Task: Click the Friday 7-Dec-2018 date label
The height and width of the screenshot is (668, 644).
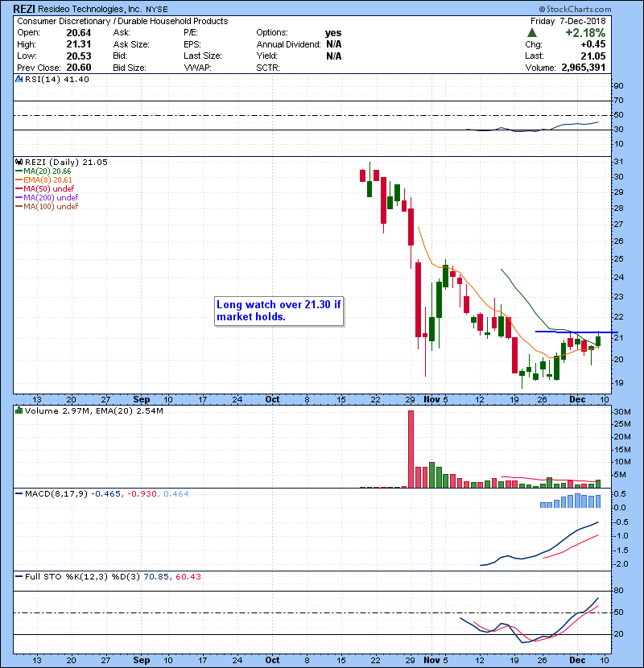Action: click(x=568, y=21)
